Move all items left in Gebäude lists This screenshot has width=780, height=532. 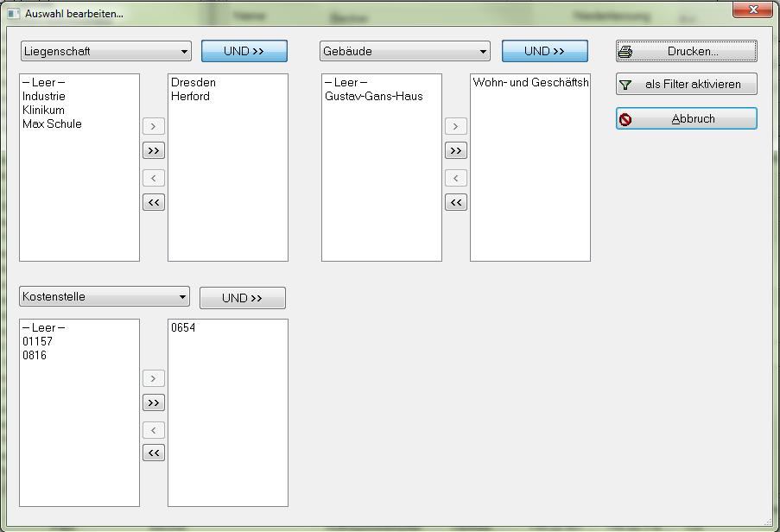click(x=456, y=202)
